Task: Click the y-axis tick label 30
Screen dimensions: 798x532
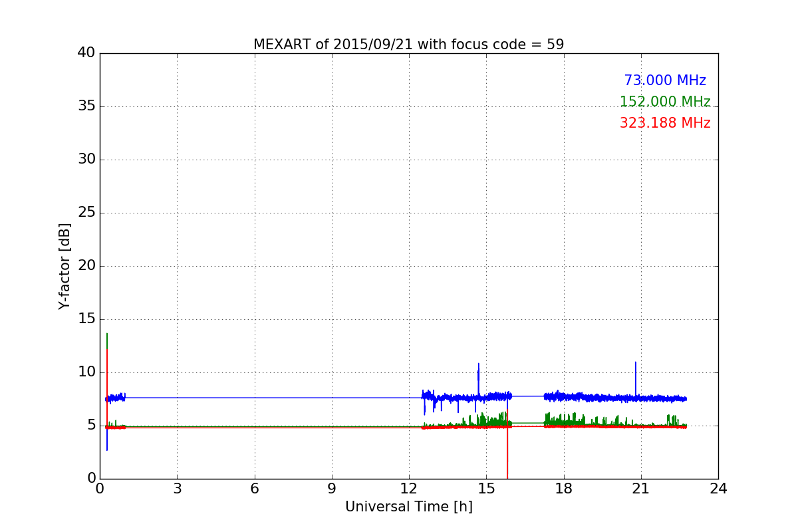Action: (x=86, y=160)
